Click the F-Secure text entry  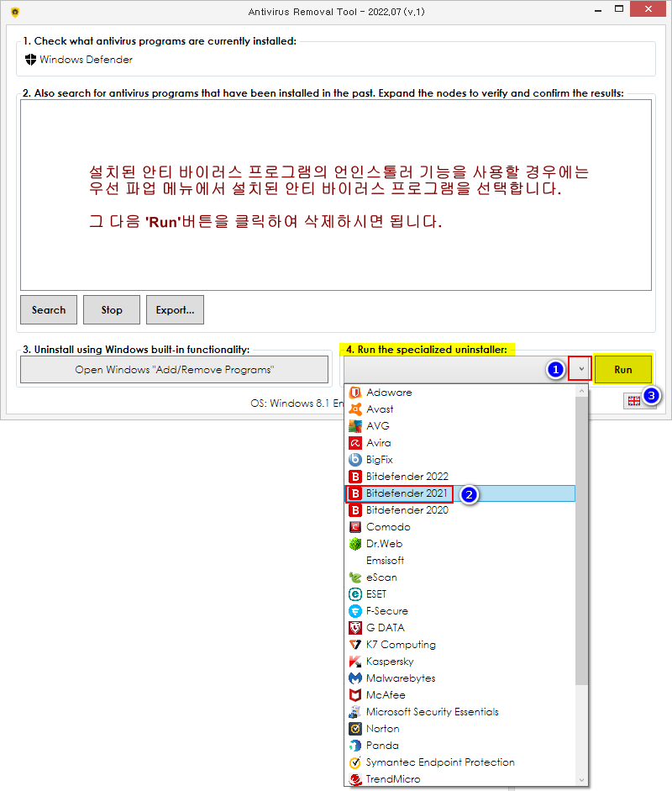point(387,611)
